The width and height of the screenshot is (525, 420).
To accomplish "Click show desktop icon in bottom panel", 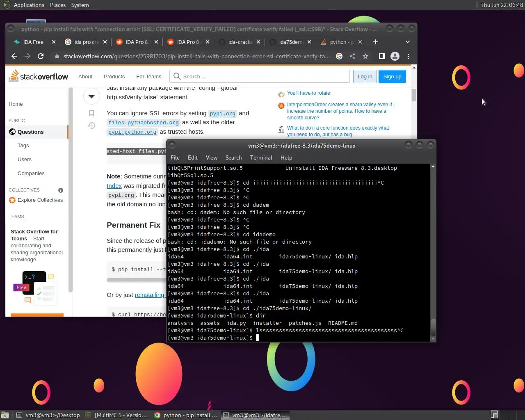I will (x=5, y=415).
